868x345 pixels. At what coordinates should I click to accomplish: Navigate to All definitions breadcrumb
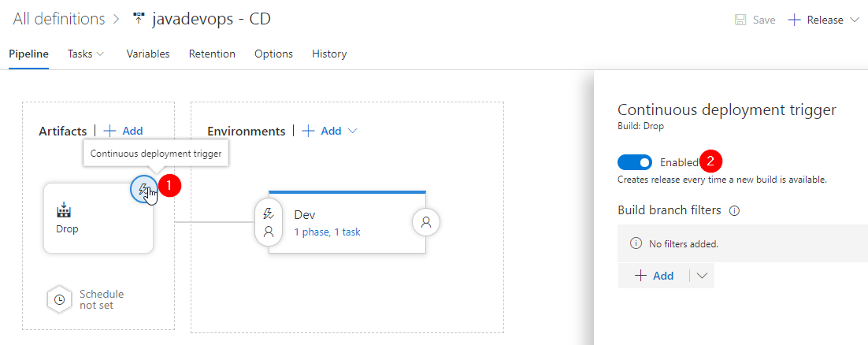[x=58, y=19]
